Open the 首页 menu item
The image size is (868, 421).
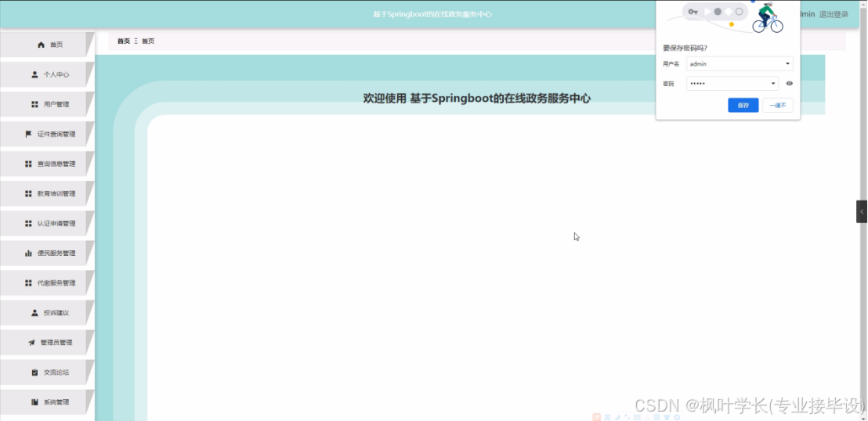click(x=47, y=45)
